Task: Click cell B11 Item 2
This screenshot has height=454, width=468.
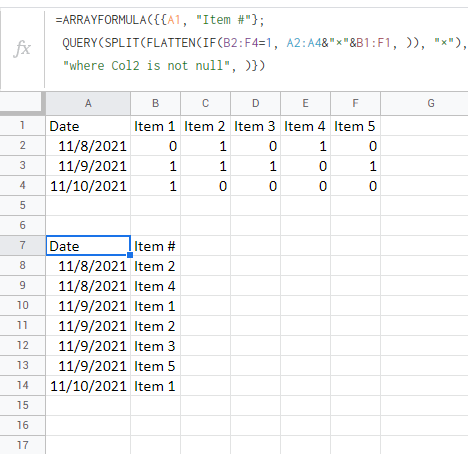Action: (155, 326)
